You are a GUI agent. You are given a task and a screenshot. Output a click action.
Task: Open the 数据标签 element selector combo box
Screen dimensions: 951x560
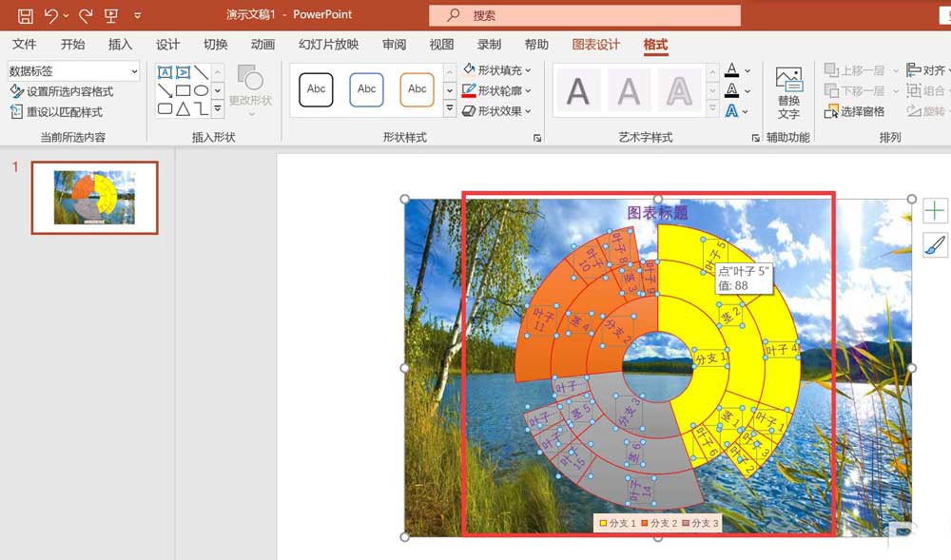[x=73, y=71]
